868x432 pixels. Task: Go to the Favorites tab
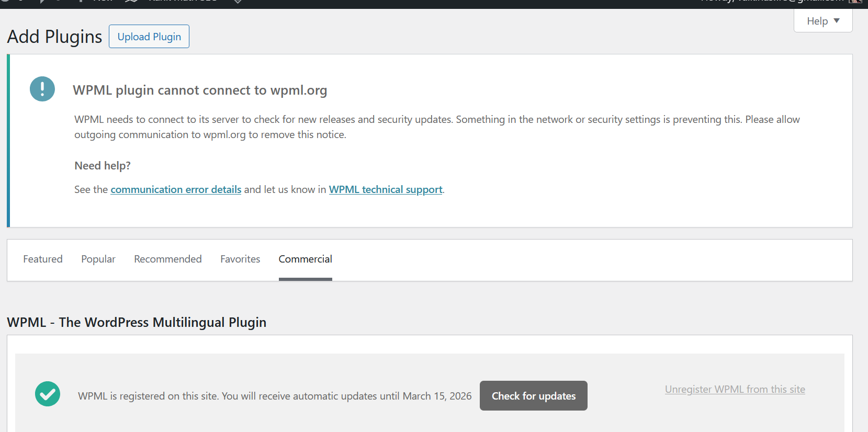click(x=240, y=259)
